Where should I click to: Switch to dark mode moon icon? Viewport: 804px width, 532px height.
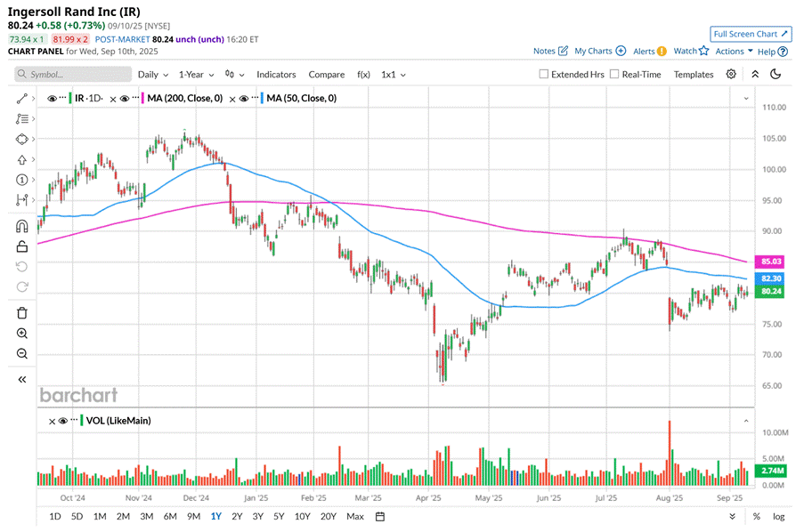click(776, 75)
